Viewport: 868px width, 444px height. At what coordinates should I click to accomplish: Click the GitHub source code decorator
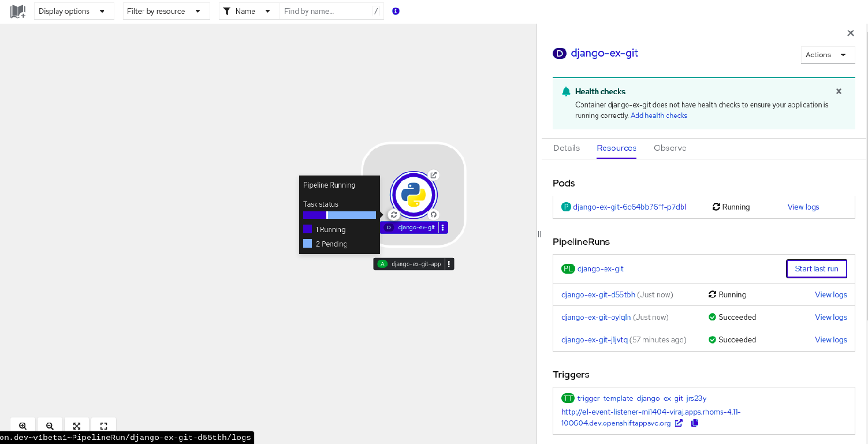[434, 215]
